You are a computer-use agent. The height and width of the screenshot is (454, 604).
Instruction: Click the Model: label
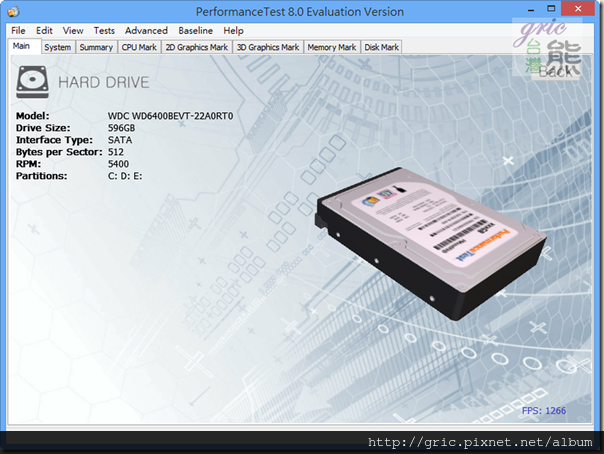coord(33,116)
